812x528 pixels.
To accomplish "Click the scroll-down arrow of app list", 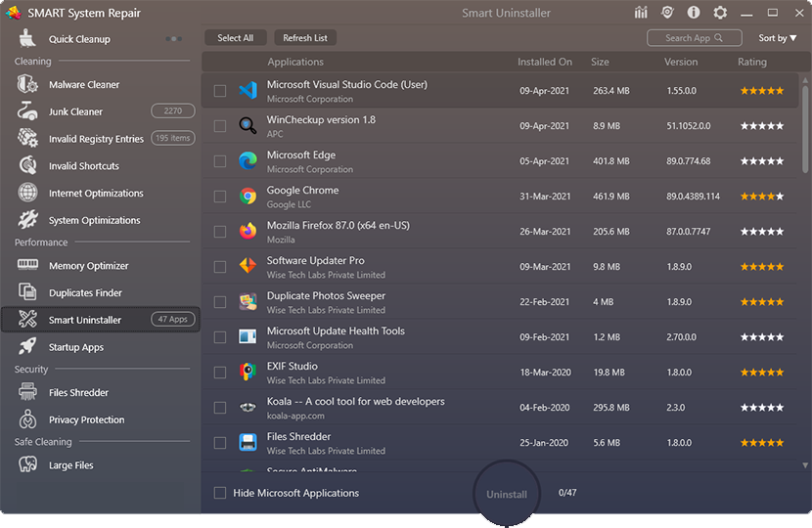I will [x=805, y=465].
